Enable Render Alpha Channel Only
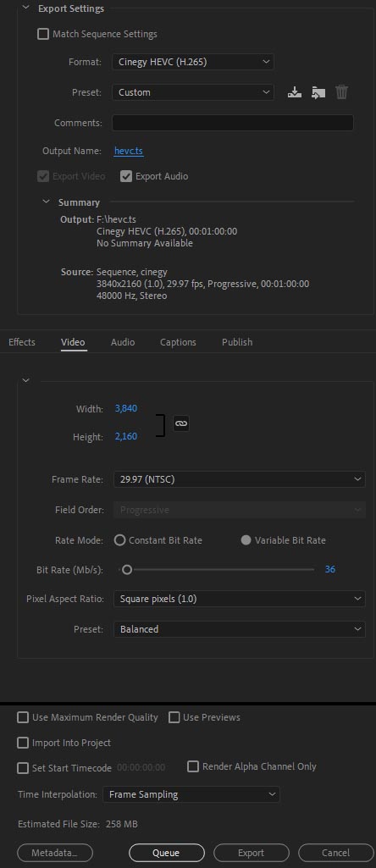This screenshot has height=868, width=376. tap(193, 766)
